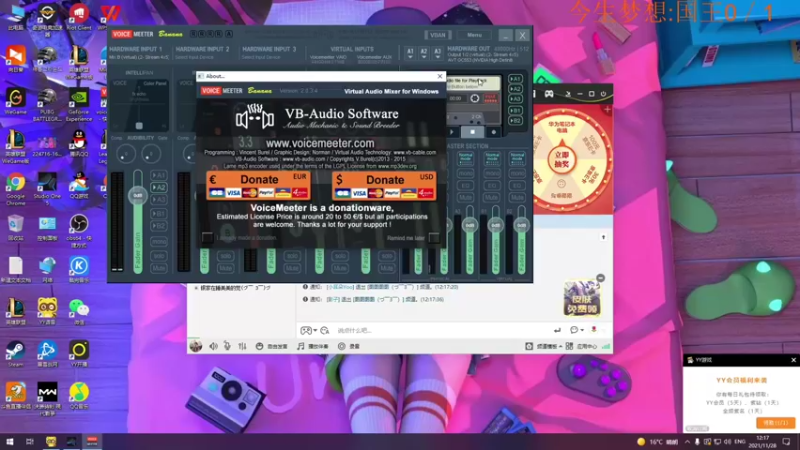Click the draw-now center of lottery wheel

[561, 160]
